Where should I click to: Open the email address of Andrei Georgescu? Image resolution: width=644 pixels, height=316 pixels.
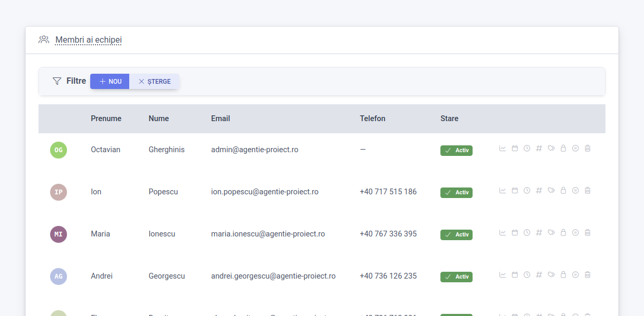[273, 276]
